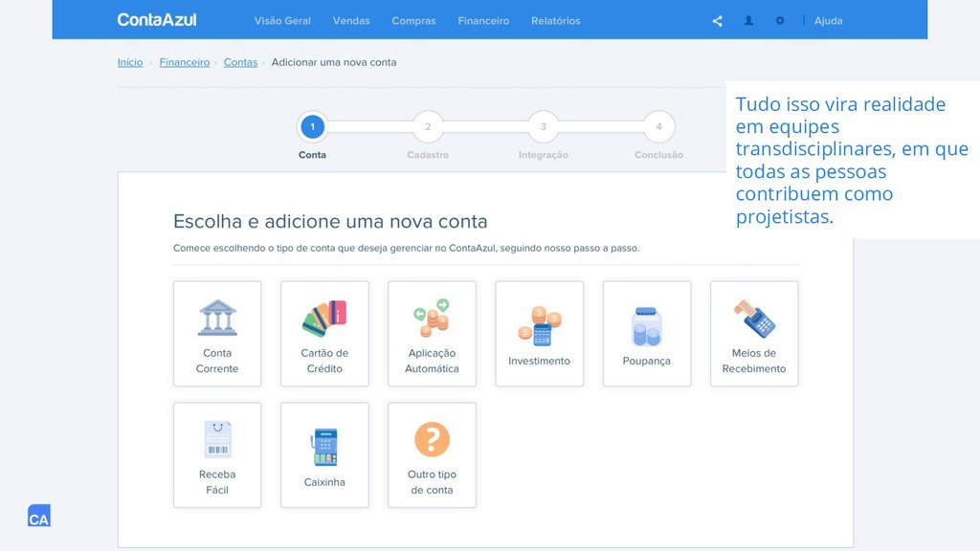Pick the Receba Fácil account type
The image size is (980, 551).
point(217,454)
